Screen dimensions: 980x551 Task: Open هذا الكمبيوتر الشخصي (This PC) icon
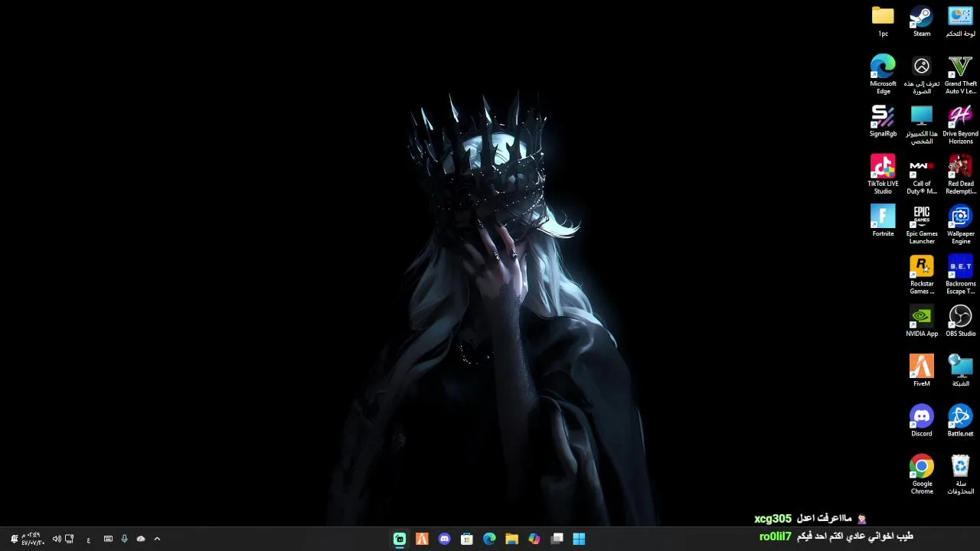[x=922, y=124]
